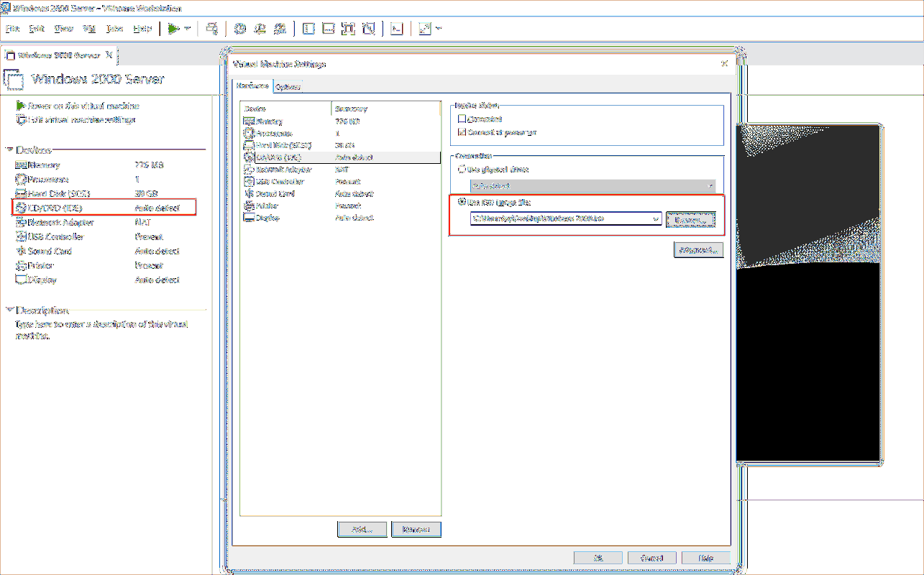The height and width of the screenshot is (575, 924).
Task: Toggle the library sidebar toolbar icon
Action: click(309, 29)
